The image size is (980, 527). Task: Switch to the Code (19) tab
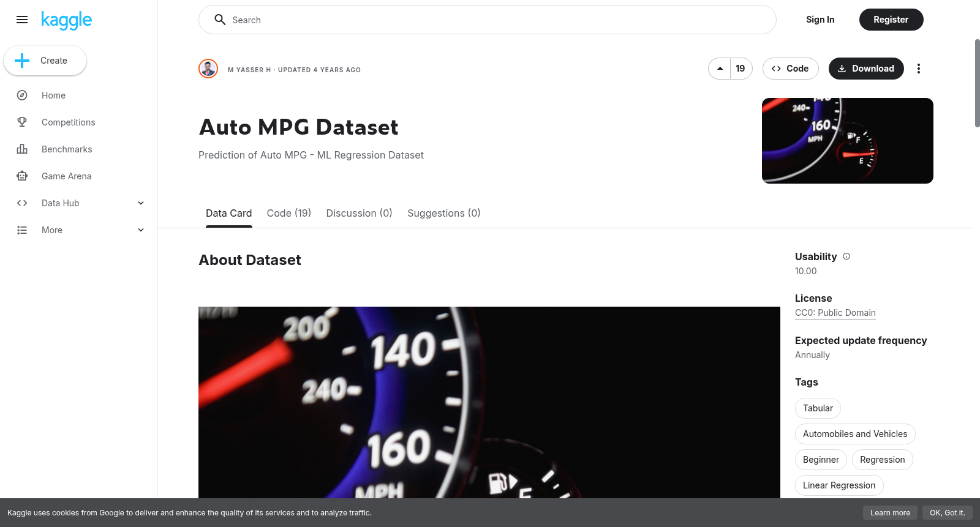[289, 213]
